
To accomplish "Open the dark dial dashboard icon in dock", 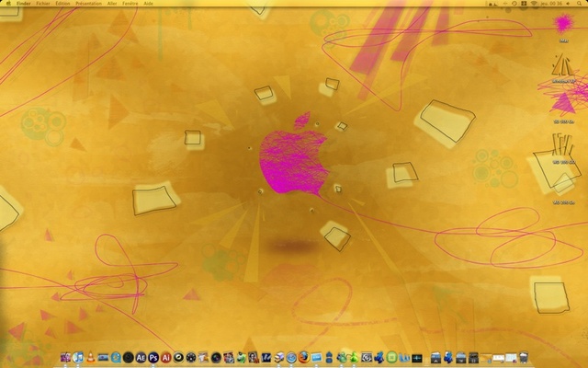I will pos(191,357).
